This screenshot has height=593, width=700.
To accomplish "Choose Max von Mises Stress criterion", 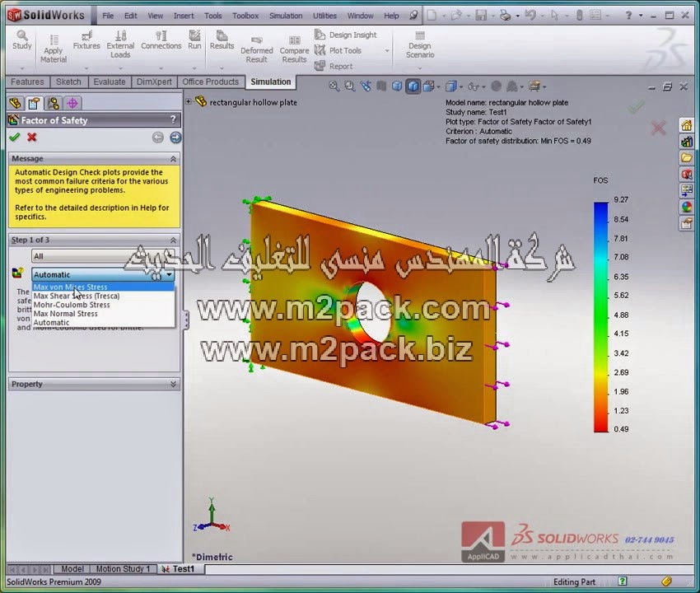I will pyautogui.click(x=103, y=287).
